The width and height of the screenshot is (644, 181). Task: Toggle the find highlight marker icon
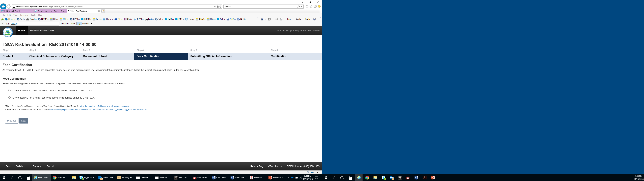click(x=79, y=24)
